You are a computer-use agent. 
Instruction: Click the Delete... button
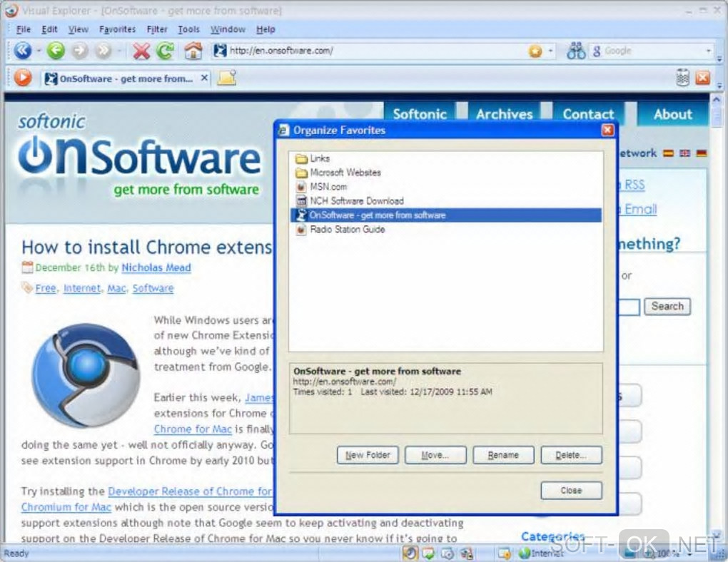click(571, 455)
